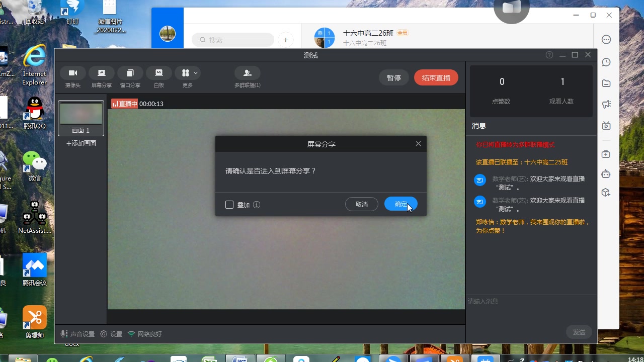This screenshot has height=362, width=644.
Task: Open the group robot icon in DingTalk
Action: [x=606, y=174]
